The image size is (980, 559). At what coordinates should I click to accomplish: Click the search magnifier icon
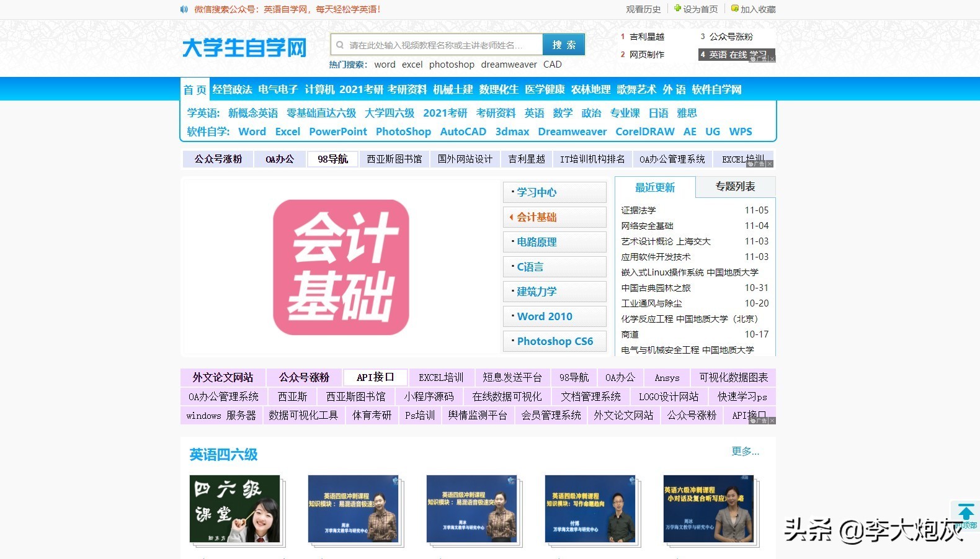pyautogui.click(x=340, y=45)
